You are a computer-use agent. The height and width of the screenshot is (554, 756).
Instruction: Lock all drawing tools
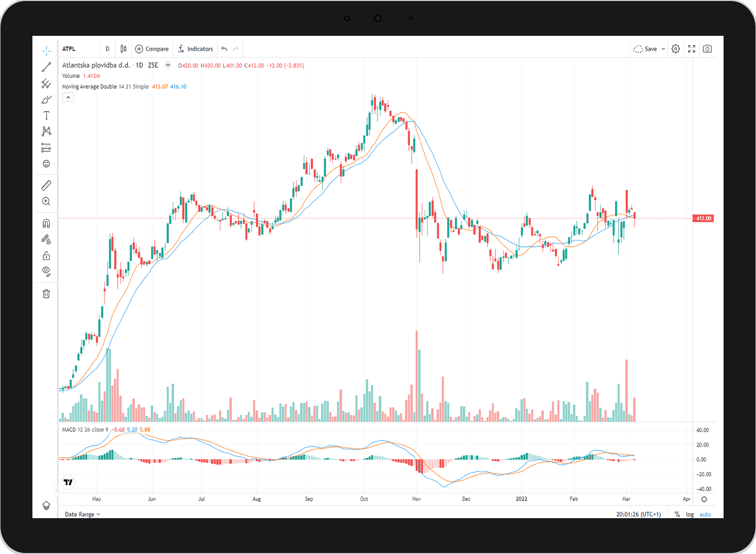(46, 256)
